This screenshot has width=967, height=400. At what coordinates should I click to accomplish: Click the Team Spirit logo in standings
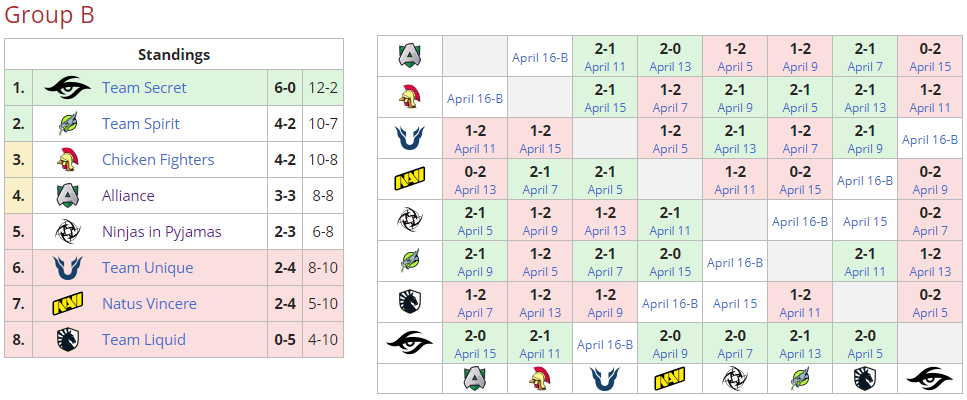tap(68, 124)
